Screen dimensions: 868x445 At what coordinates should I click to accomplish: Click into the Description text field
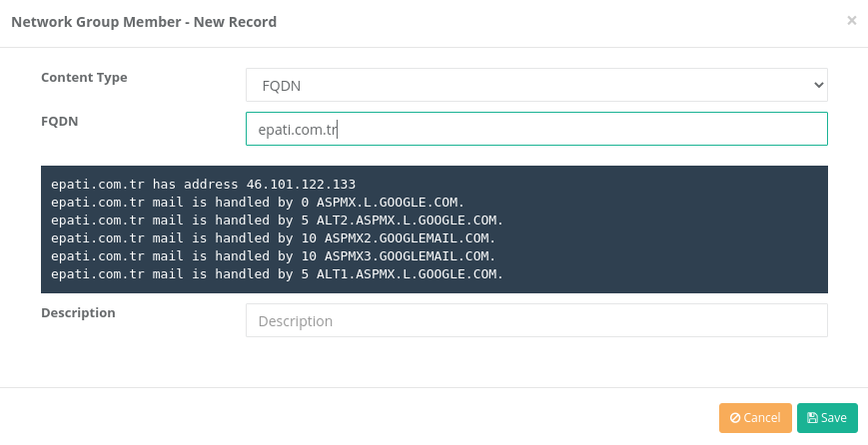[x=536, y=320]
